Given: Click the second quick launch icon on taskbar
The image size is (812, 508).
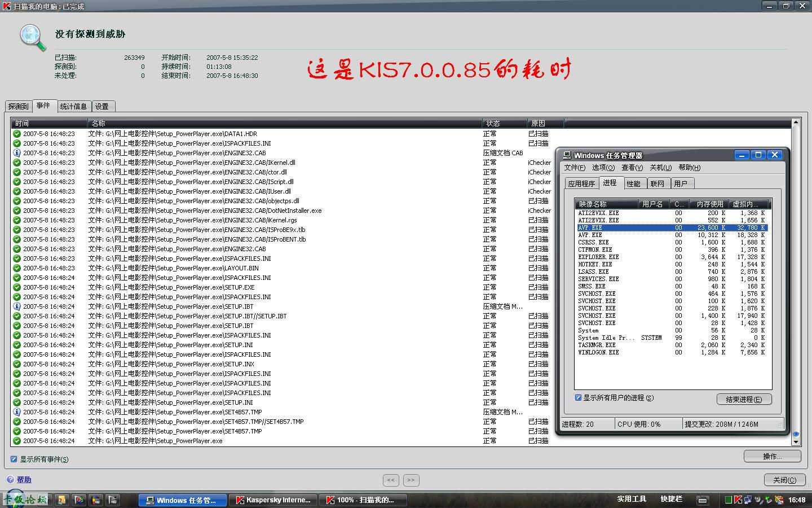Looking at the screenshot, I should tap(79, 500).
